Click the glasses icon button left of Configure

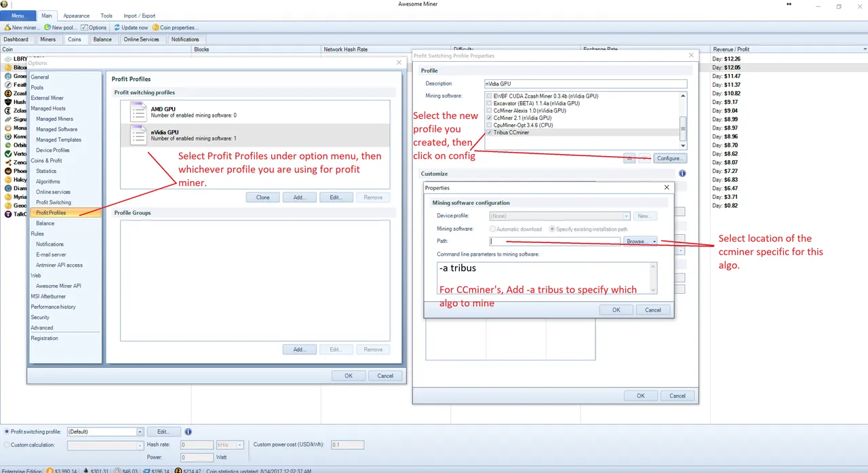[630, 158]
